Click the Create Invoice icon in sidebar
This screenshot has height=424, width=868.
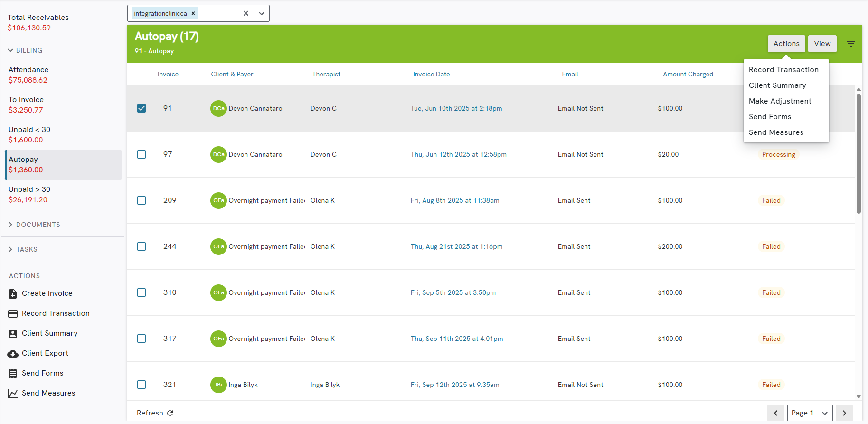click(x=13, y=294)
